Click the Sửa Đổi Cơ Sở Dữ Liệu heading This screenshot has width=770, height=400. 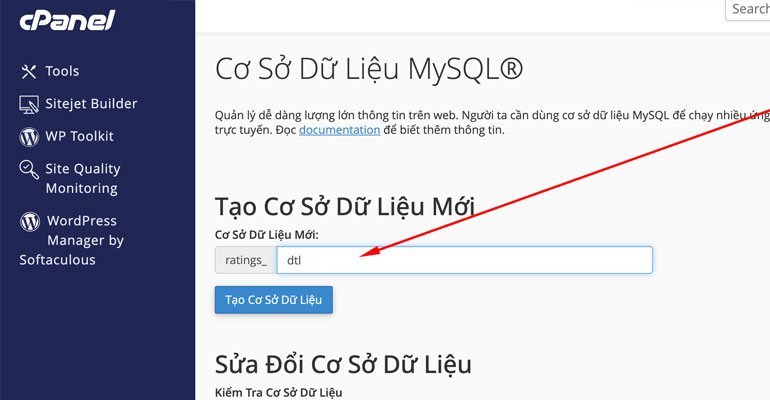(x=343, y=364)
